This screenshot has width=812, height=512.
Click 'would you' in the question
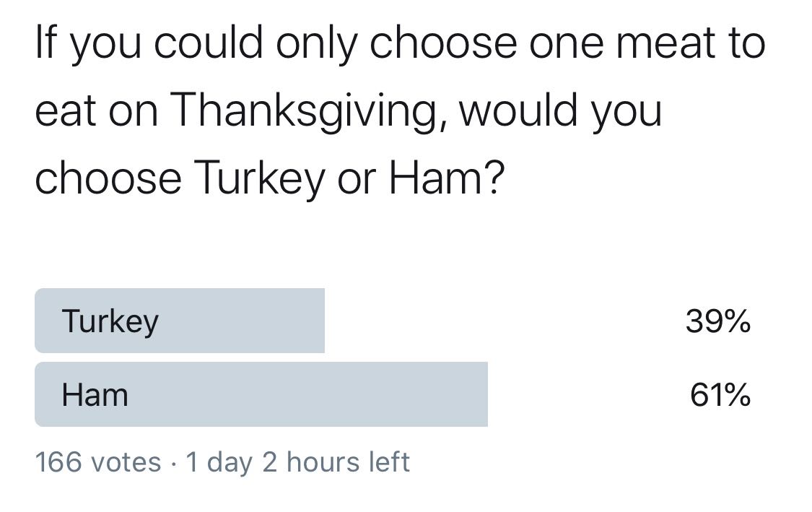pyautogui.click(x=560, y=111)
